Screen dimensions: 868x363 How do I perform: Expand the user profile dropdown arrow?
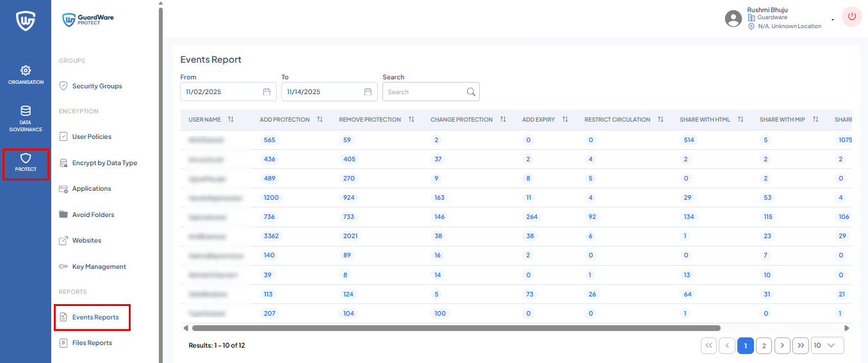[x=833, y=20]
